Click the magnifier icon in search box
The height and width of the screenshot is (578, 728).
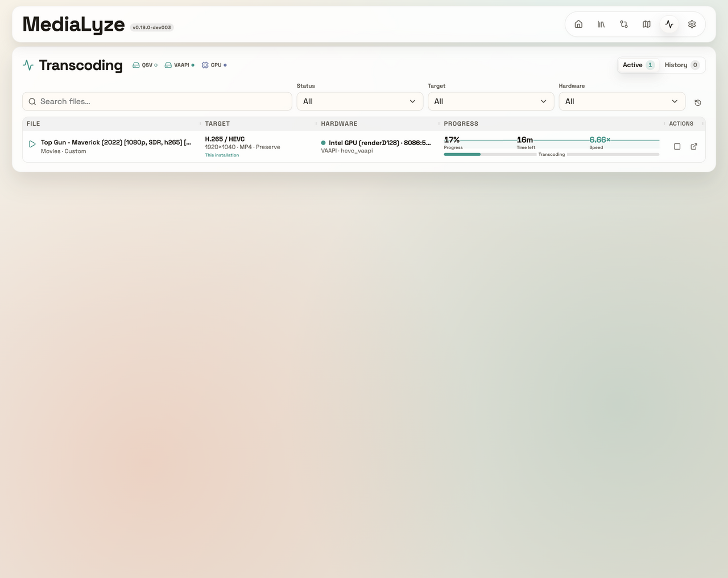coord(32,102)
